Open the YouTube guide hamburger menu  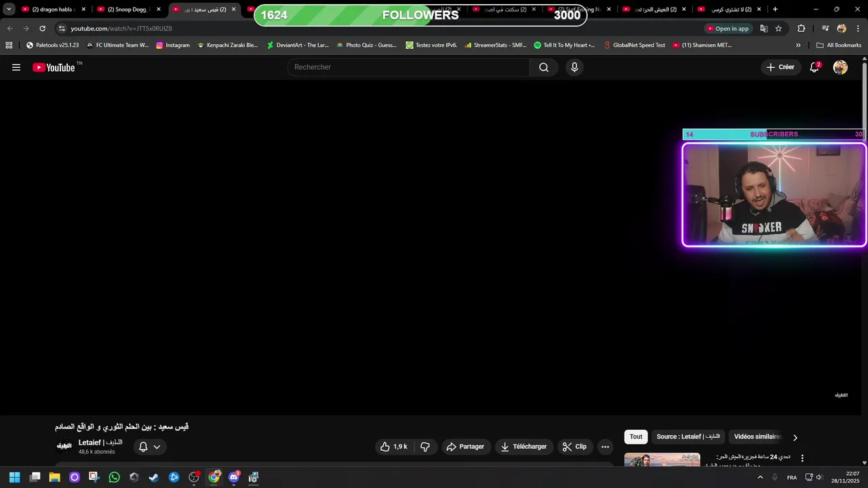pyautogui.click(x=16, y=67)
